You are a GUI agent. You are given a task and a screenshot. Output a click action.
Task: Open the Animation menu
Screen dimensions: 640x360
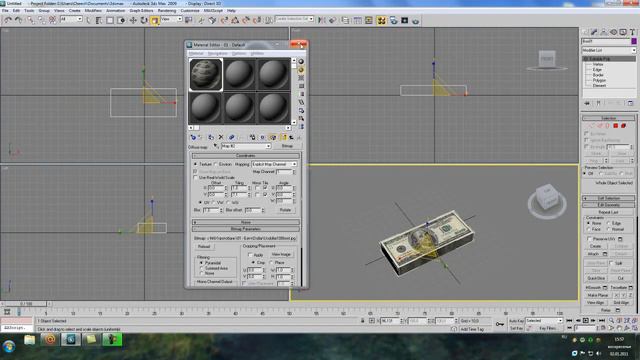tap(116, 11)
